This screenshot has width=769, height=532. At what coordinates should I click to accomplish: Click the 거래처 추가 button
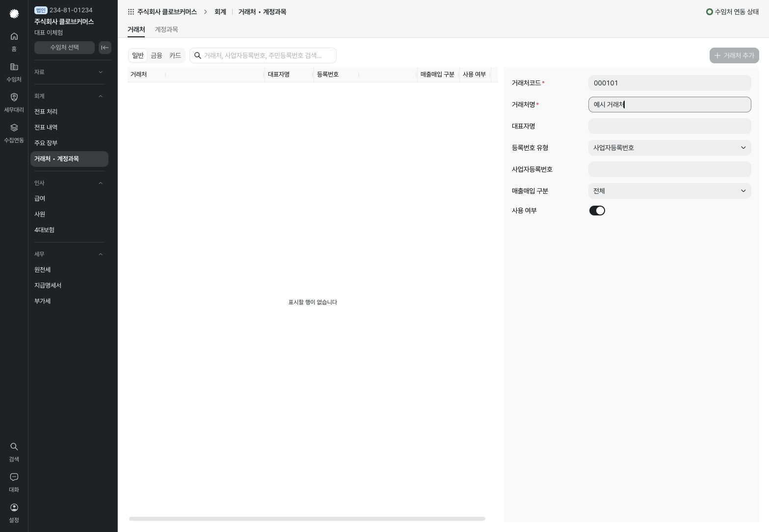[x=734, y=55]
